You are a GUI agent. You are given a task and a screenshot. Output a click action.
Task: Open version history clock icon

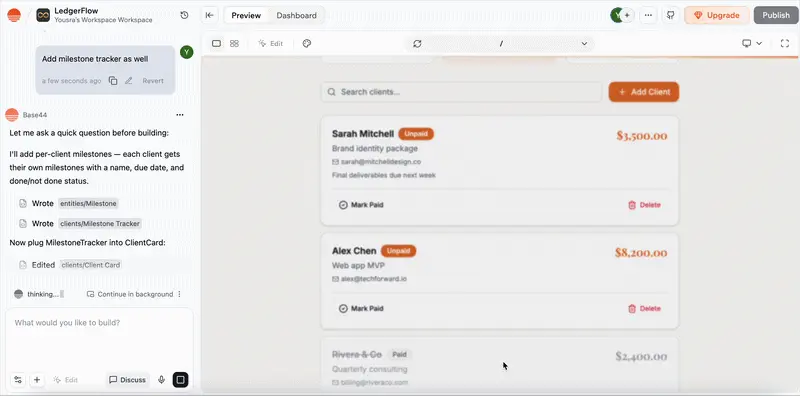click(x=185, y=15)
